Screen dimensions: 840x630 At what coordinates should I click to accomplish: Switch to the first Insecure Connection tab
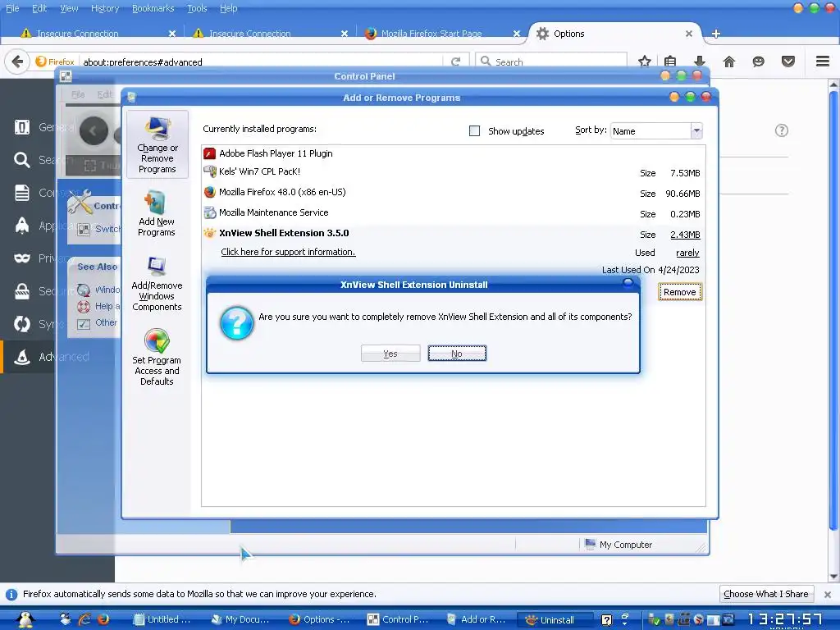[x=97, y=33]
